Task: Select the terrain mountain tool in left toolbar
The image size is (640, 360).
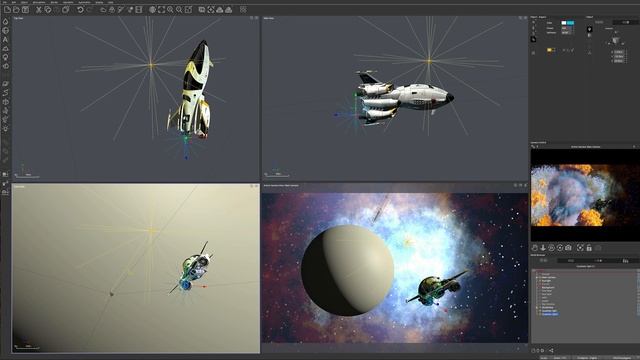Action: (5, 49)
